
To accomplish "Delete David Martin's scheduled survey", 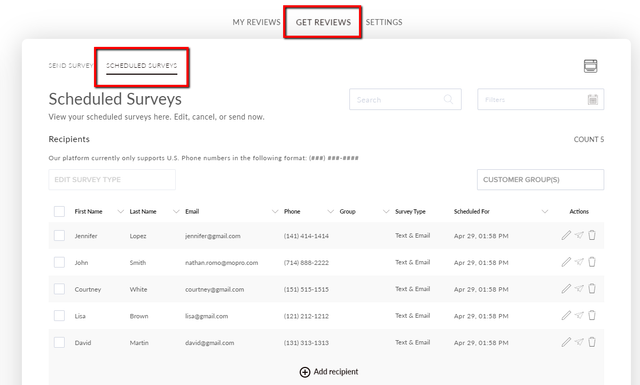I will tap(592, 342).
